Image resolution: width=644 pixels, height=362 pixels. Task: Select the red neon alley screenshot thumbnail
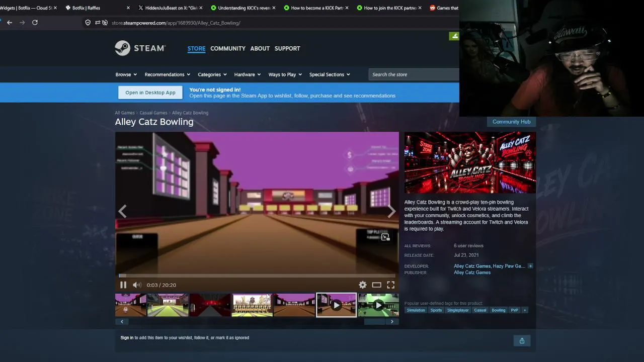(210, 305)
